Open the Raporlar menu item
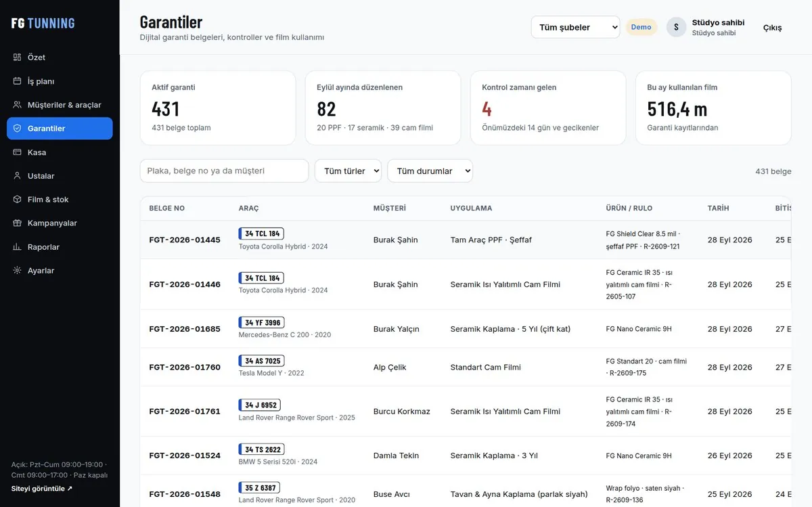The height and width of the screenshot is (507, 812). pyautogui.click(x=60, y=247)
